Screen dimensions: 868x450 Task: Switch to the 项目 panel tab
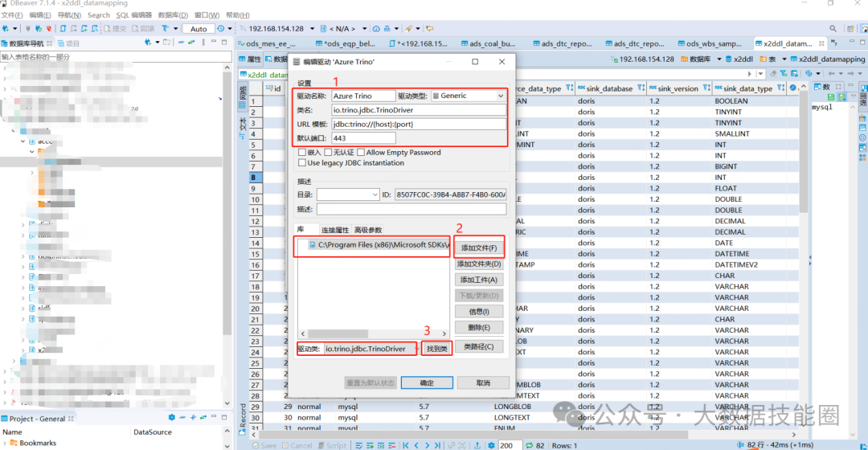tap(68, 43)
